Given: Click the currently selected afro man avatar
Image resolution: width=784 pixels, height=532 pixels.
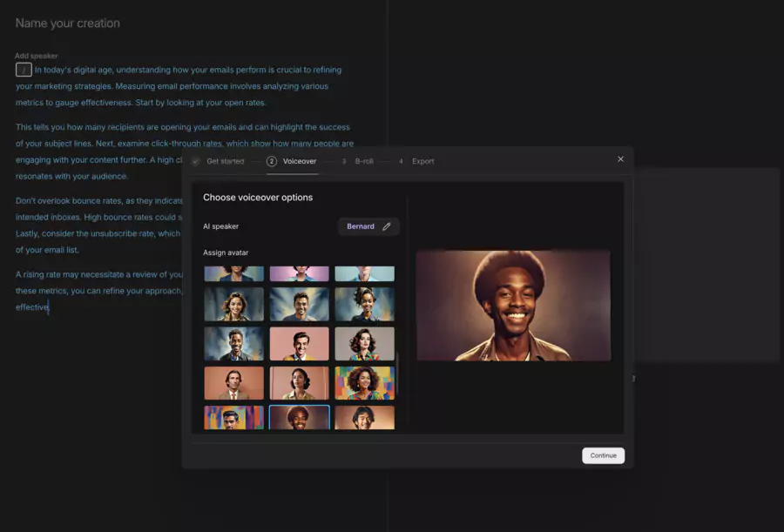Looking at the screenshot, I should point(300,417).
